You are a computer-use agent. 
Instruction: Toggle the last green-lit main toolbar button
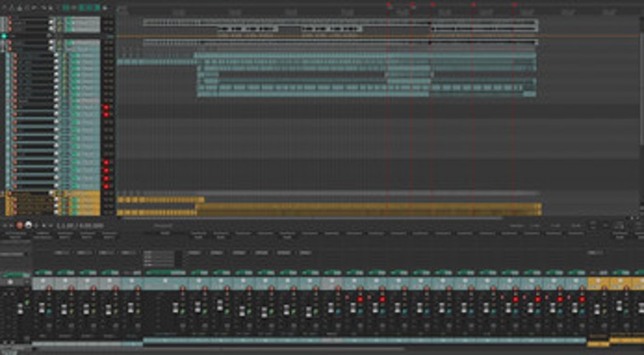(x=97, y=7)
